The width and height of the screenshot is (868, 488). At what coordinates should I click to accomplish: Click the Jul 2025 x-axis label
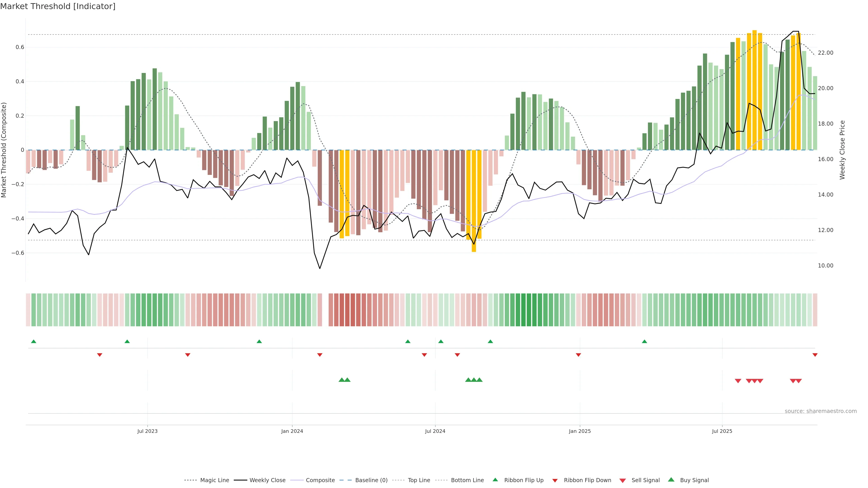coord(722,431)
